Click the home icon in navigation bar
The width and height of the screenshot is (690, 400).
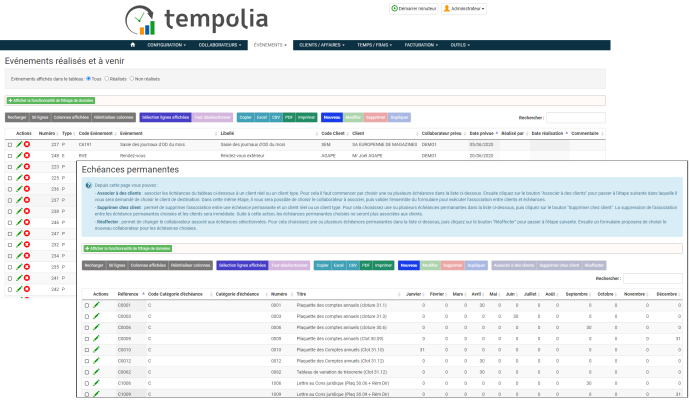coord(133,45)
